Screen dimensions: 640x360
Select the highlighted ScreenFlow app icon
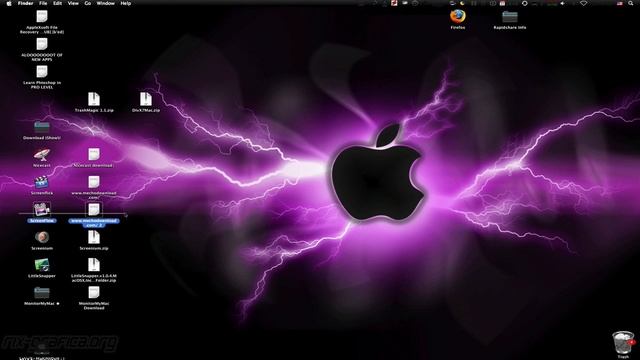click(42, 210)
